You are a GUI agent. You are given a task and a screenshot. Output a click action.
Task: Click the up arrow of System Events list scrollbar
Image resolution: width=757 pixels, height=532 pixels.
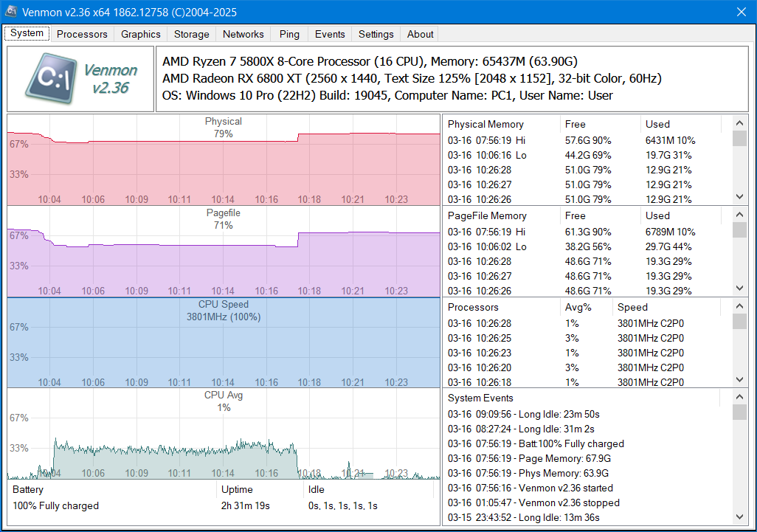click(x=739, y=397)
